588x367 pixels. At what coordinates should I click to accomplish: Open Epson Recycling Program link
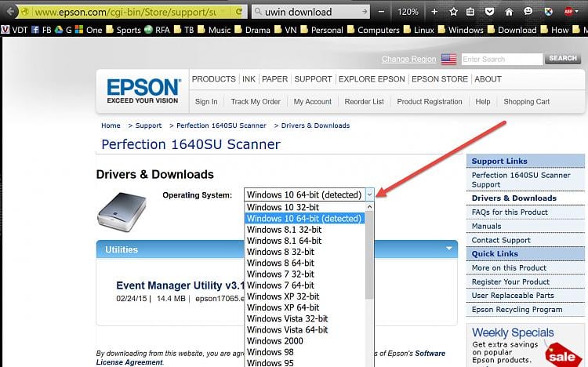(x=517, y=310)
